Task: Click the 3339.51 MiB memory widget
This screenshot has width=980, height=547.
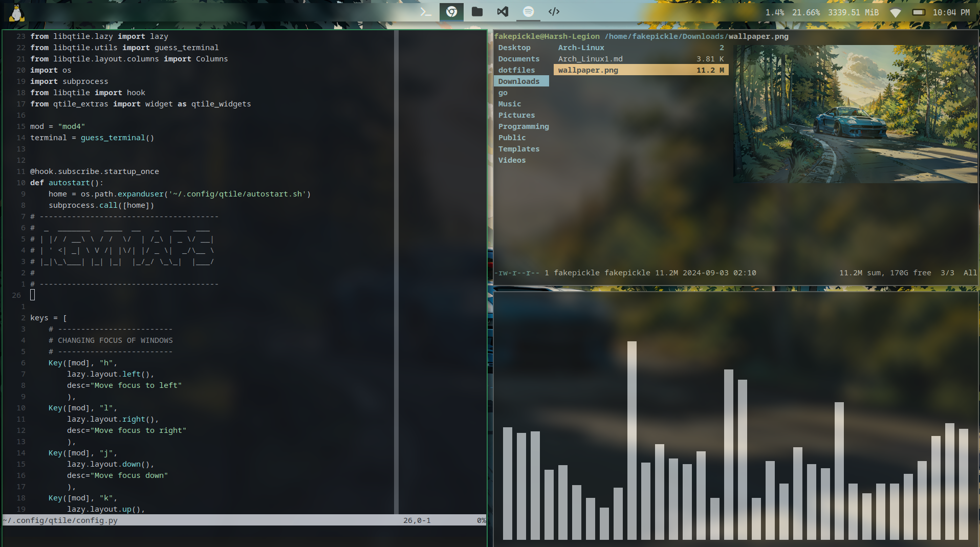Action: (853, 12)
